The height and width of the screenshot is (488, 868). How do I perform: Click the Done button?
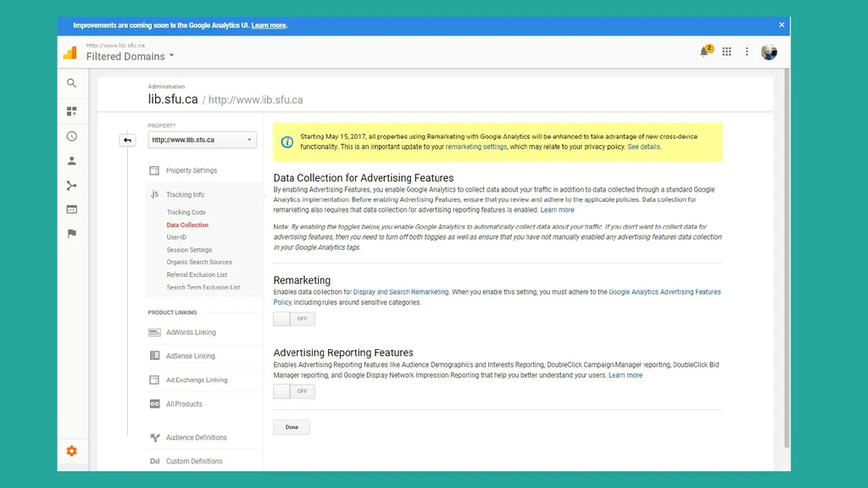tap(292, 427)
